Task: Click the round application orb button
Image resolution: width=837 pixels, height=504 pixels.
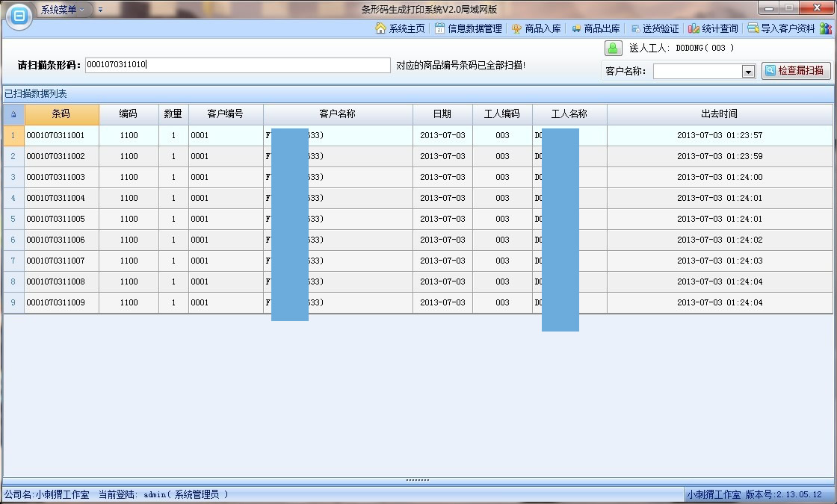Action: [19, 16]
